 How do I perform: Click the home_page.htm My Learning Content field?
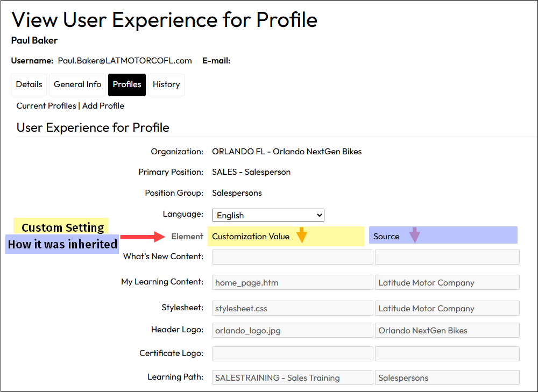point(292,283)
